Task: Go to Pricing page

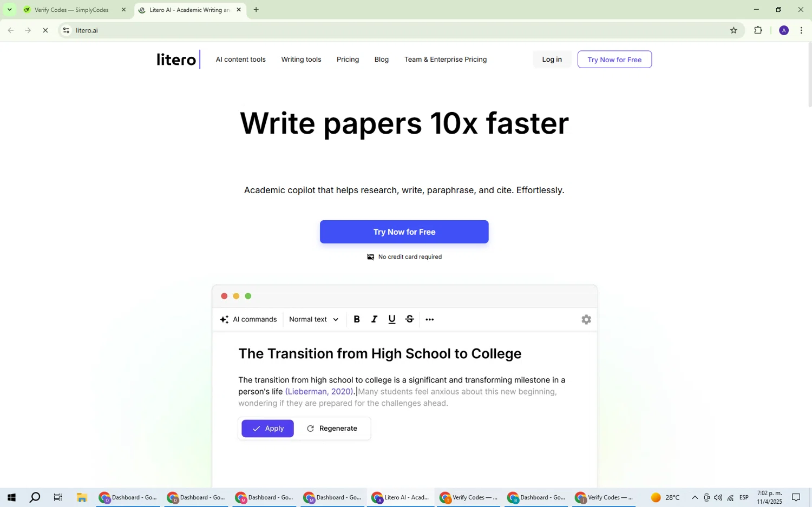Action: click(348, 60)
